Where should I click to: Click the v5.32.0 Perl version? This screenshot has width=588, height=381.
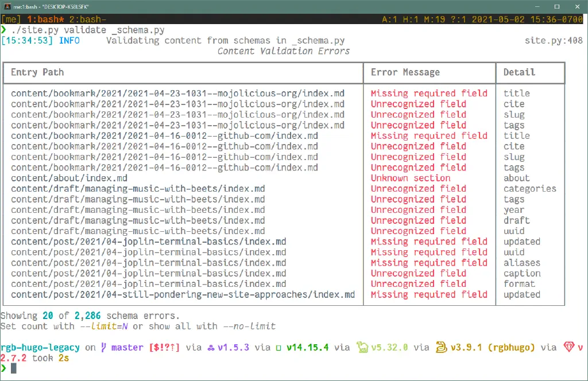tap(390, 348)
